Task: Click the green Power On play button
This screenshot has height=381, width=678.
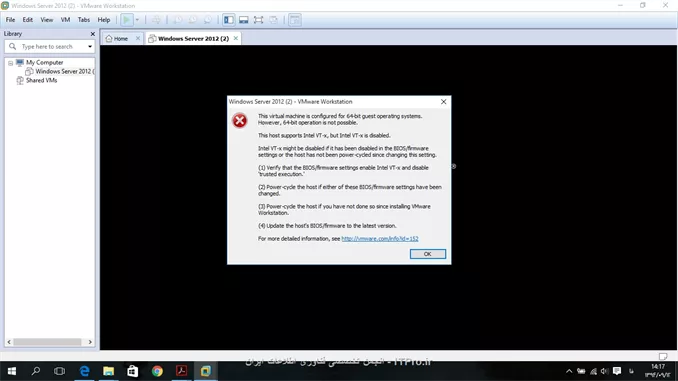Action: (126, 20)
